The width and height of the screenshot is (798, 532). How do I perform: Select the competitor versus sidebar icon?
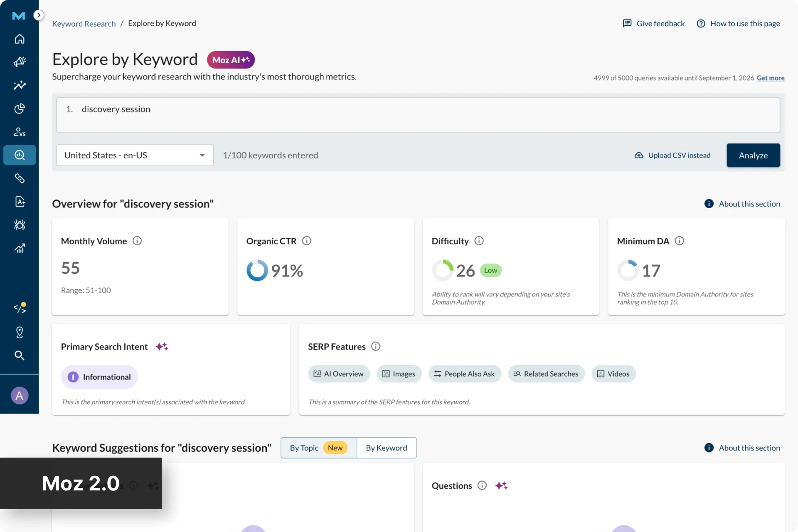20,132
